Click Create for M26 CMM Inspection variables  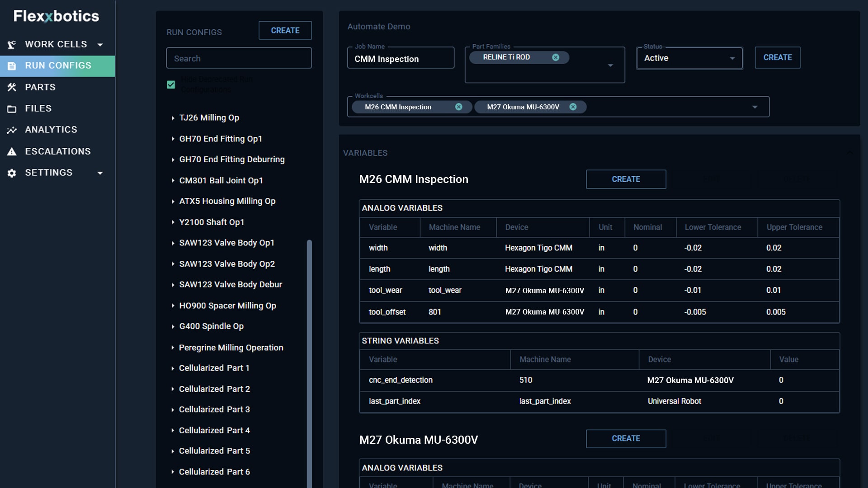pyautogui.click(x=626, y=179)
